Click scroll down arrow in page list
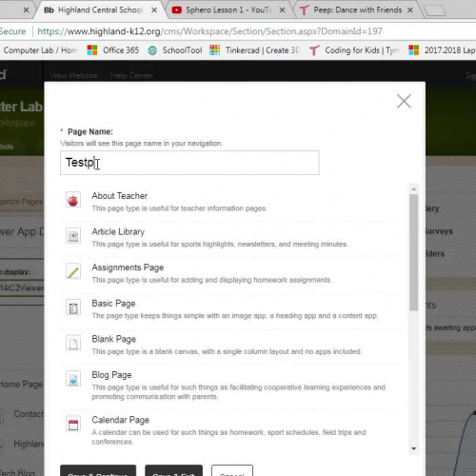This screenshot has width=476, height=476. (413, 448)
